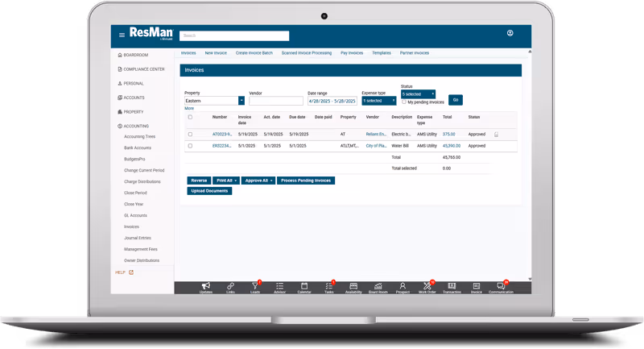Open Advisor list icon in bottom bar

click(x=279, y=287)
